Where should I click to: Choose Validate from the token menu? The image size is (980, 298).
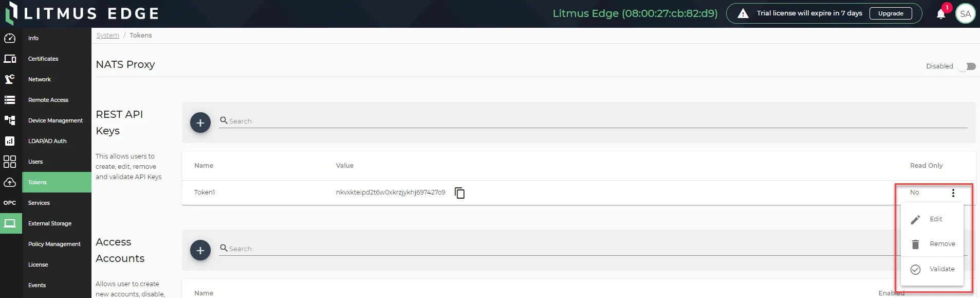(932, 269)
